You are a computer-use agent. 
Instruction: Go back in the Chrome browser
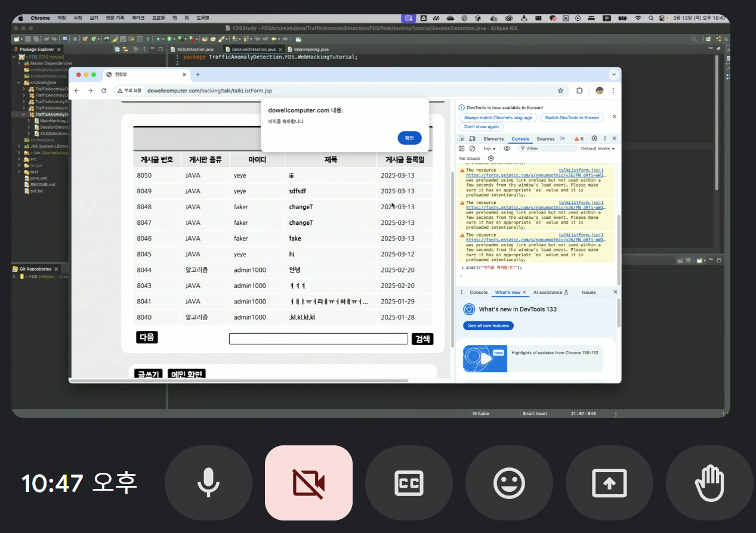(76, 91)
